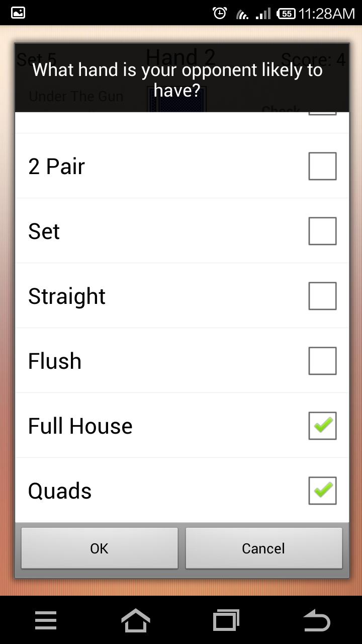Tick the Straight checkbox
The image size is (362, 644).
tap(322, 296)
